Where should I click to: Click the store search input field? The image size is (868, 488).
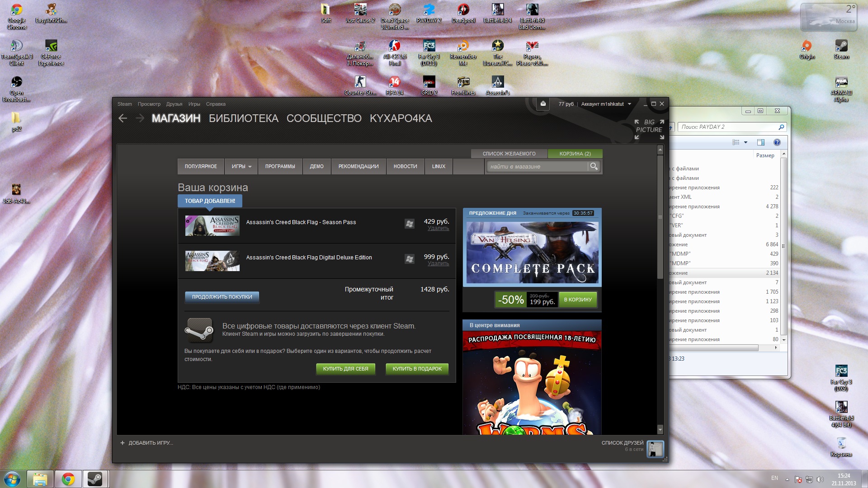tap(537, 166)
